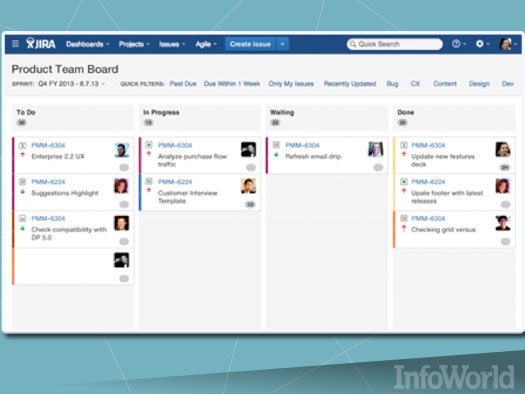Toggle the Design quick filter
The image size is (525, 394).
pos(479,84)
